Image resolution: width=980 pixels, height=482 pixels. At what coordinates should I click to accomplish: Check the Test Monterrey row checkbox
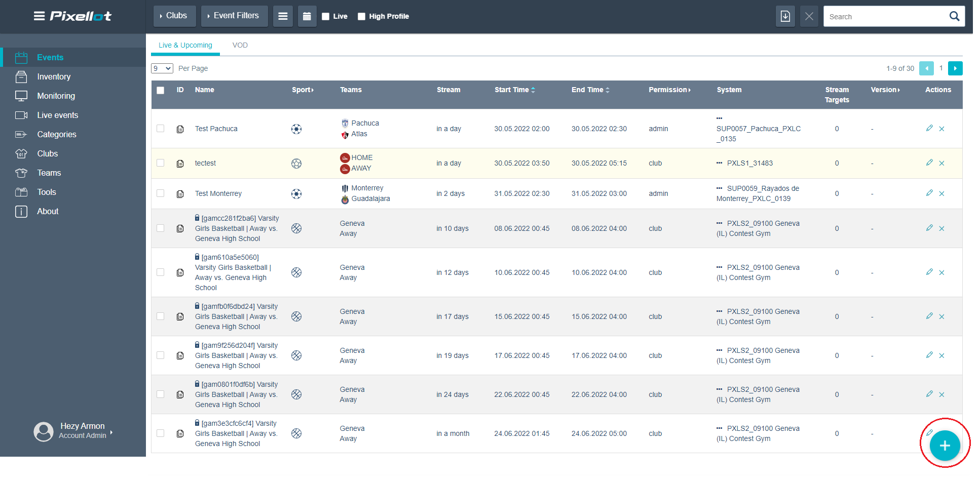161,193
